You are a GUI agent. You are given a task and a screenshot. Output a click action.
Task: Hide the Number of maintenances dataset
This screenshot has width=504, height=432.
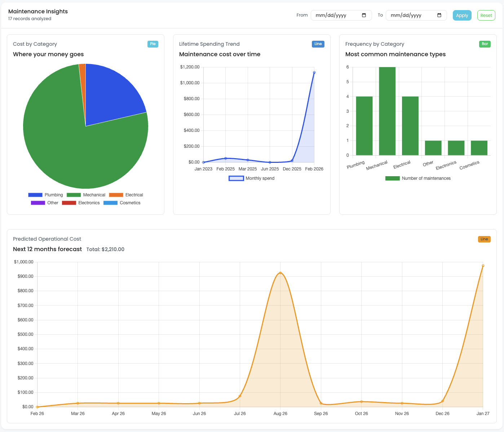[x=418, y=178]
